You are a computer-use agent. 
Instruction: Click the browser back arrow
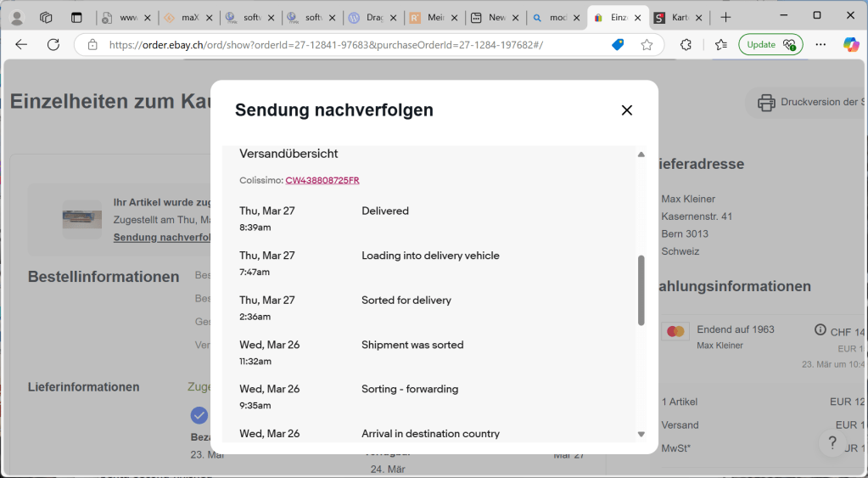tap(21, 45)
